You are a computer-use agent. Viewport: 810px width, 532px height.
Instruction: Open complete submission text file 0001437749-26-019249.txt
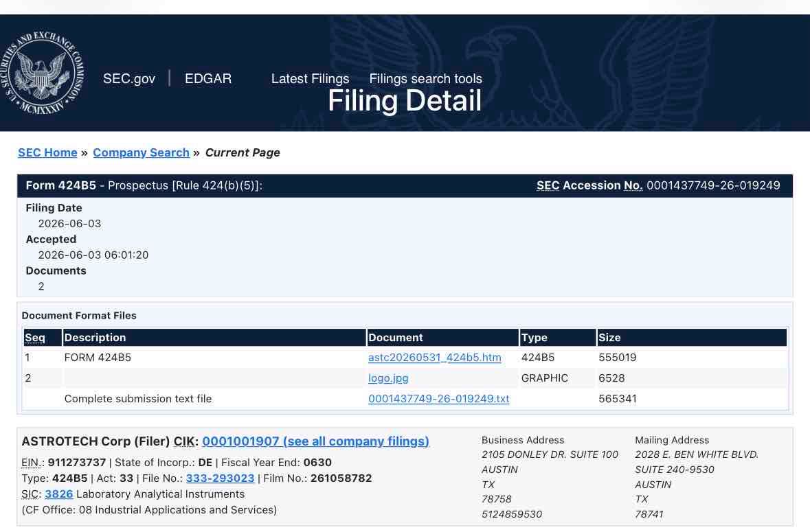[438, 399]
